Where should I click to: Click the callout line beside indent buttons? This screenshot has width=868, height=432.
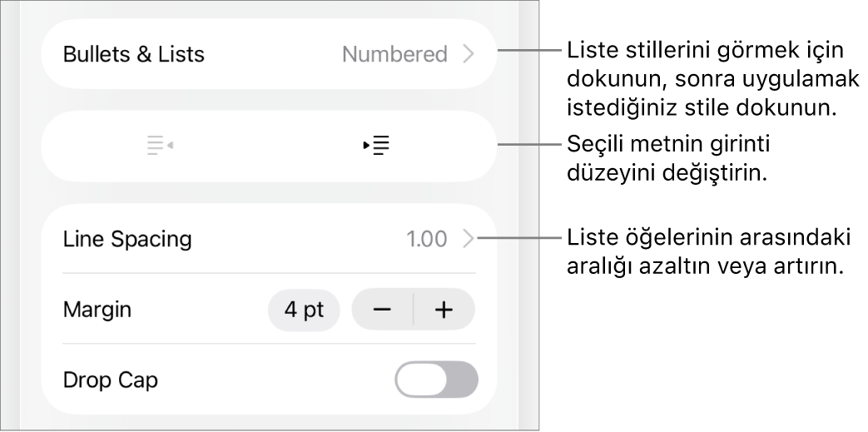coord(530,145)
